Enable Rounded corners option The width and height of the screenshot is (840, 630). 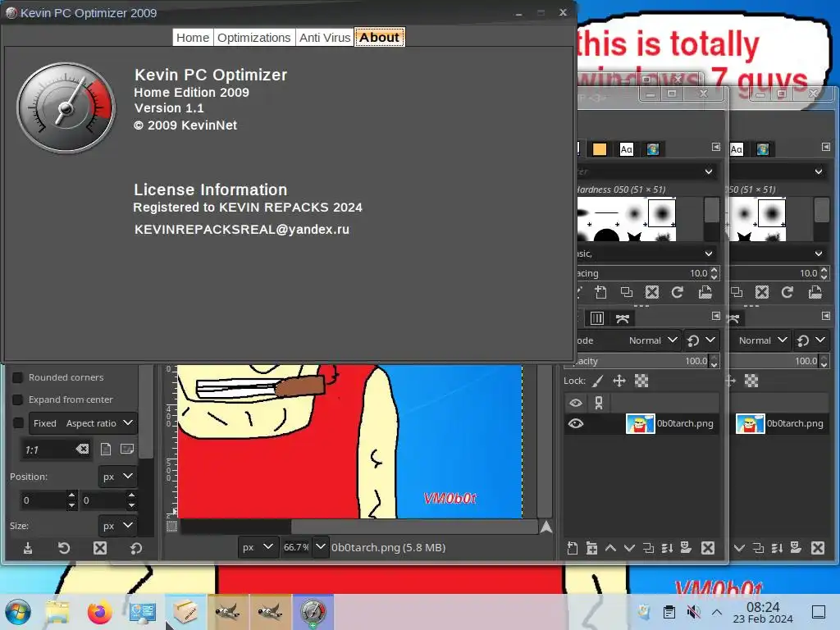18,377
